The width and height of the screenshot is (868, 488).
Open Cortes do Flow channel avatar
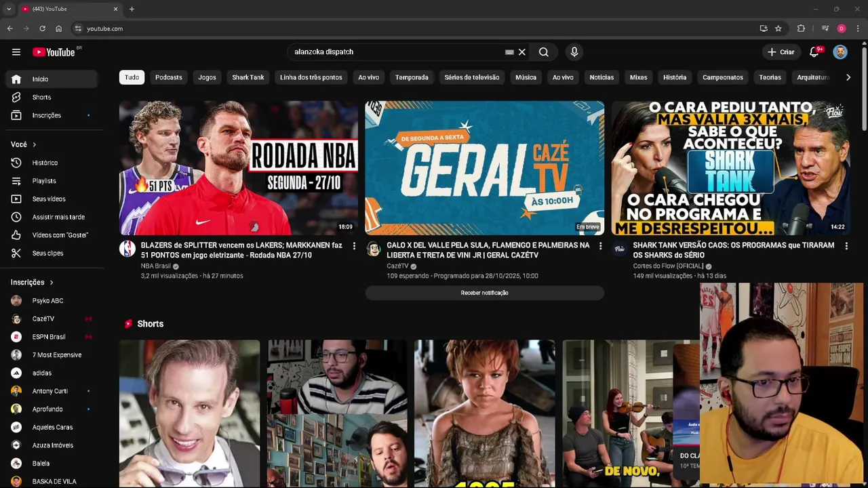[x=620, y=249]
